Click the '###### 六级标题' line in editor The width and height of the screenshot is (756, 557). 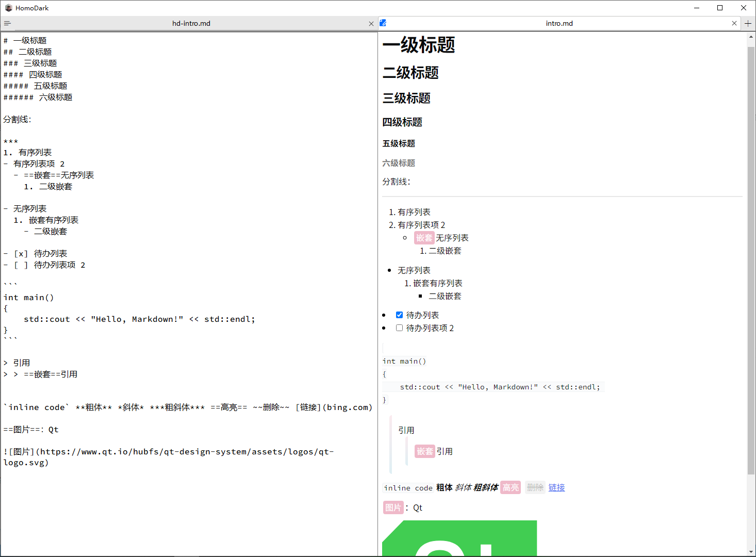coord(38,97)
